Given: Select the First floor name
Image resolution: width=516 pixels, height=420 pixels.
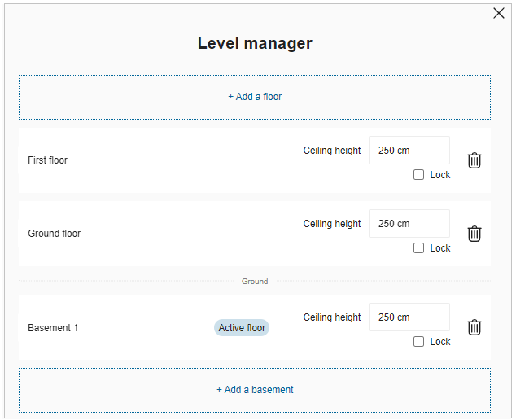Looking at the screenshot, I should [48, 160].
